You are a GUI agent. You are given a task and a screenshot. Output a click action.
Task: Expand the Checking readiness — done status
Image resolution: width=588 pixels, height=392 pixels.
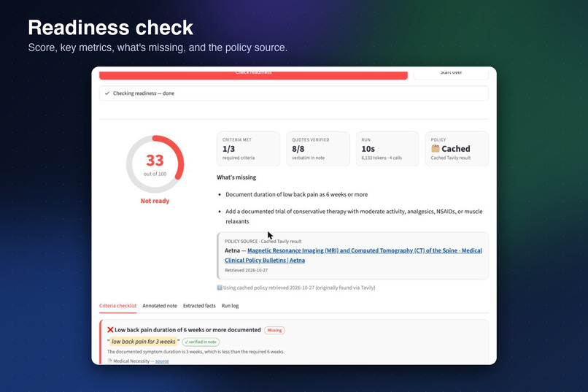tap(293, 93)
